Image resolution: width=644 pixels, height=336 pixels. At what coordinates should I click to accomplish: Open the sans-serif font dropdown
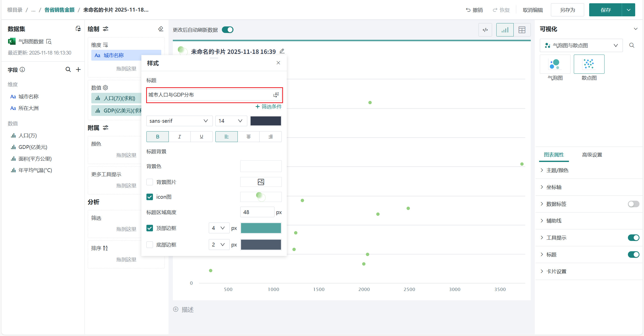(179, 121)
